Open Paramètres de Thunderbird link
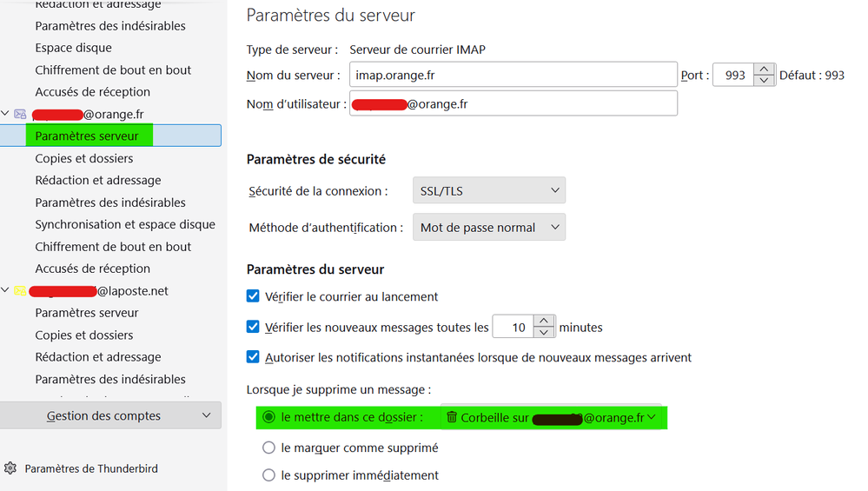This screenshot has width=868, height=491. pos(91,468)
